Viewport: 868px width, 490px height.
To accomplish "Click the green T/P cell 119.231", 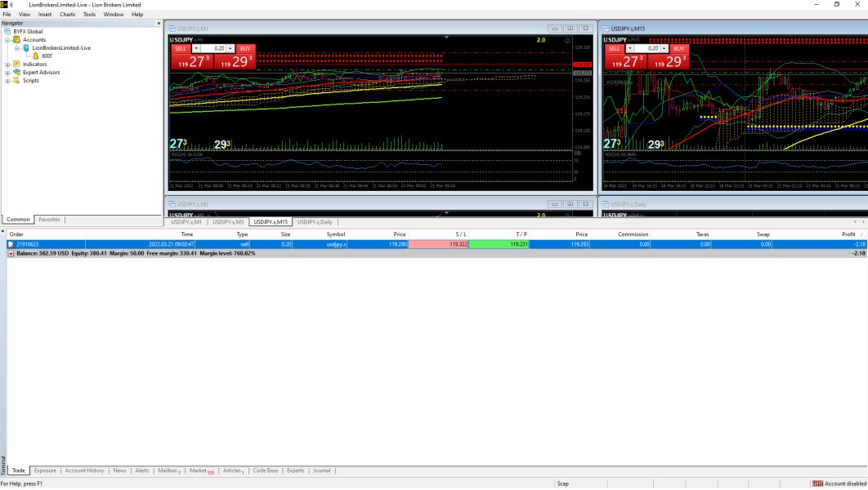I will (499, 244).
